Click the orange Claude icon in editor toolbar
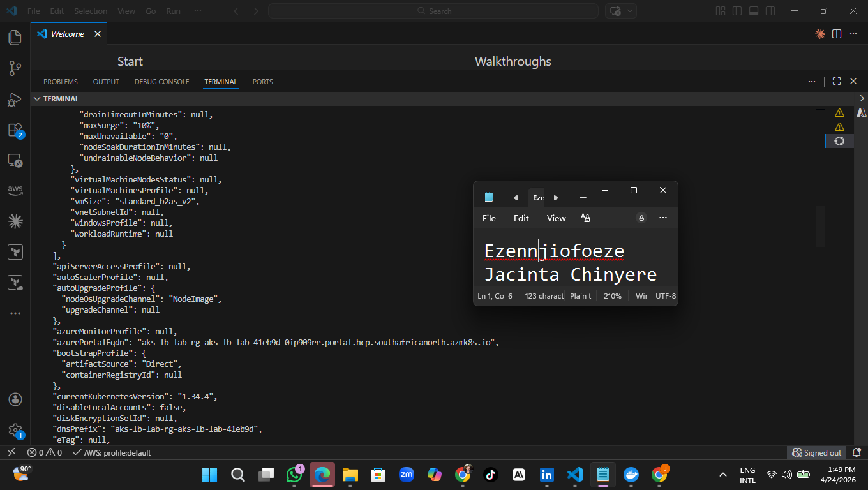Viewport: 868px width, 490px height. (820, 34)
